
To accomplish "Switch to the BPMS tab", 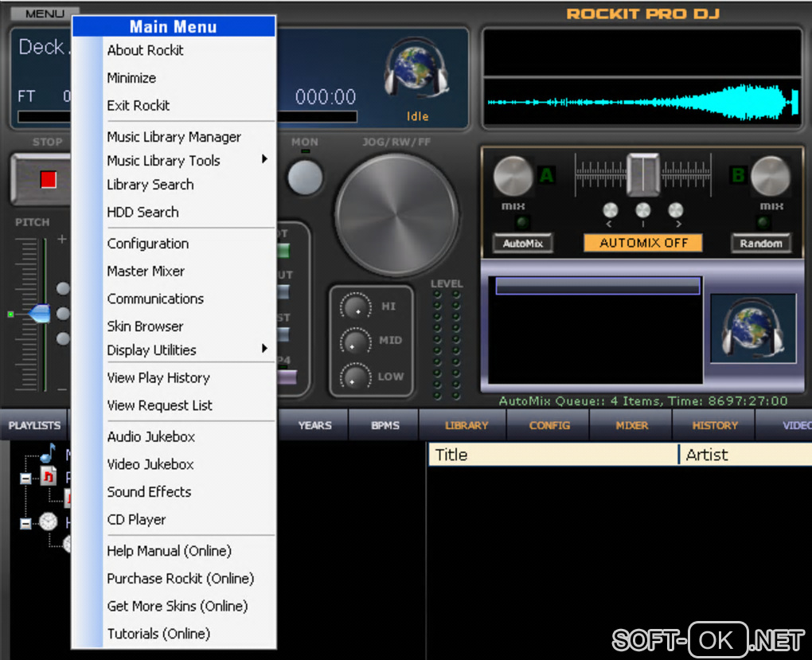I will pyautogui.click(x=385, y=425).
